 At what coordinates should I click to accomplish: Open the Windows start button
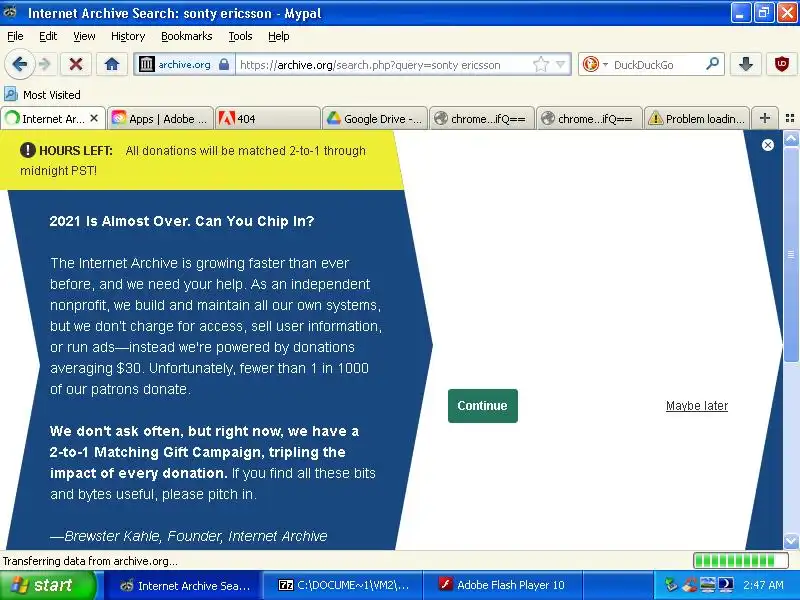(x=48, y=585)
